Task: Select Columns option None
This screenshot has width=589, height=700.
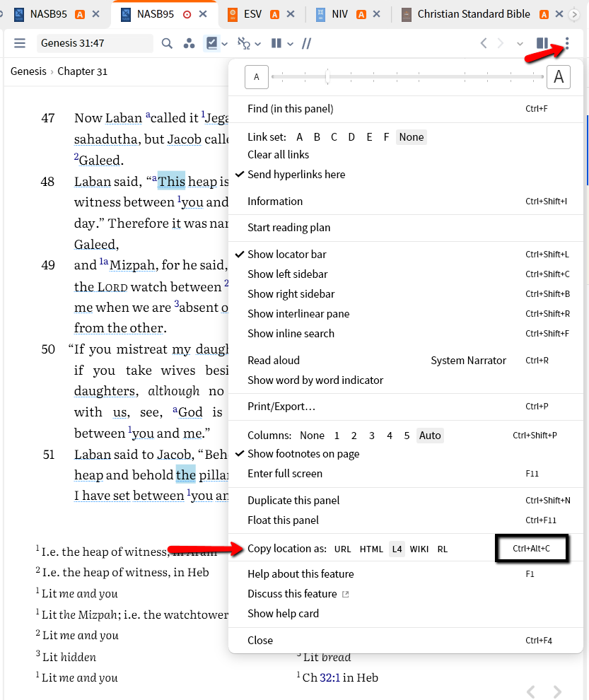Action: [312, 436]
